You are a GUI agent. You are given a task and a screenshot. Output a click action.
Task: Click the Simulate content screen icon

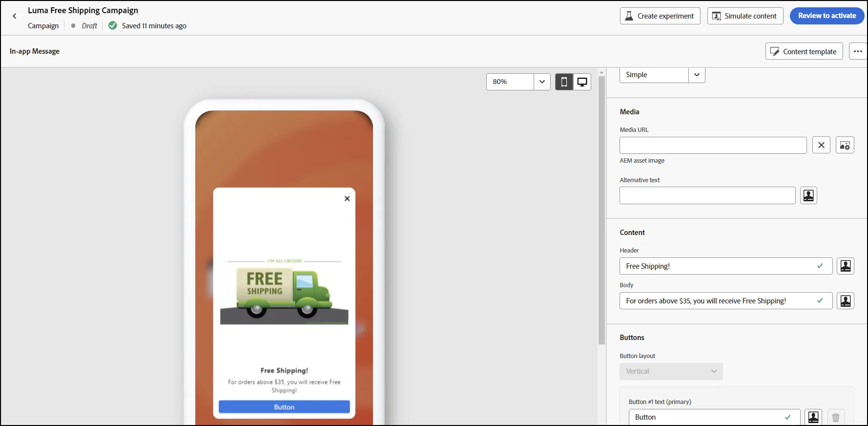pyautogui.click(x=717, y=16)
